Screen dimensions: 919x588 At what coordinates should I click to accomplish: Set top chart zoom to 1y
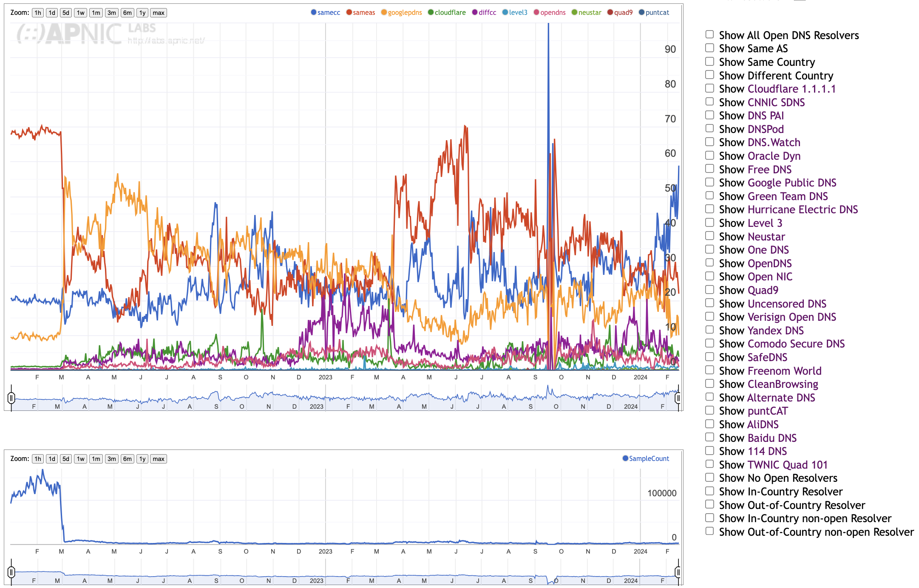[142, 13]
